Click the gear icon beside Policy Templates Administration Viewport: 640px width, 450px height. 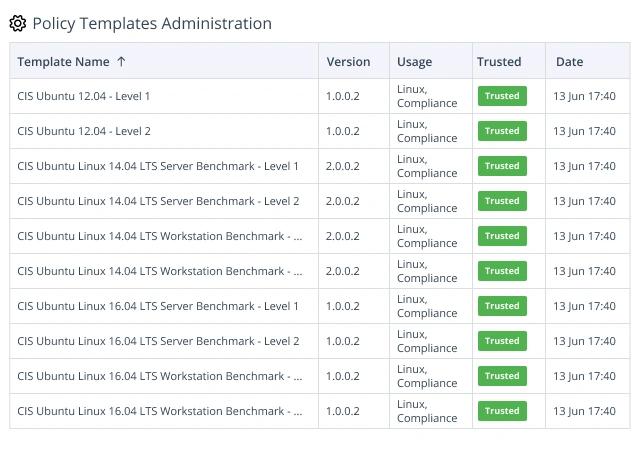tap(18, 23)
